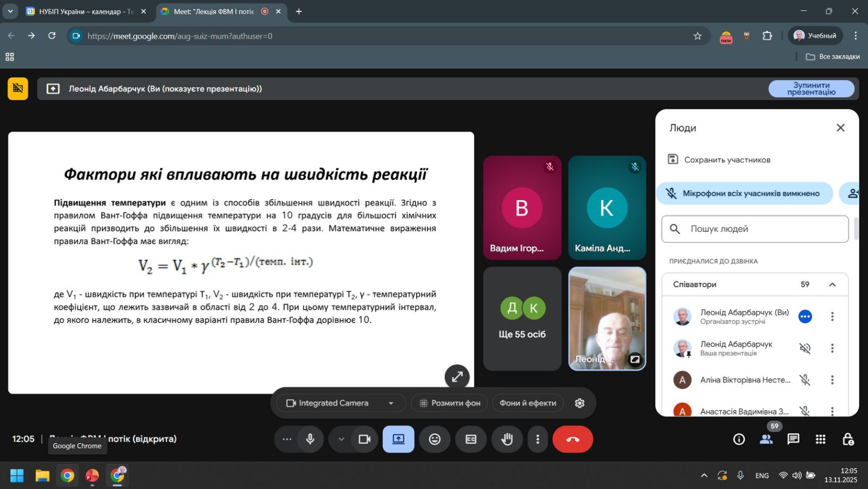Toggle the camera in the call bar
Viewport: 868px width, 489px height.
365,439
